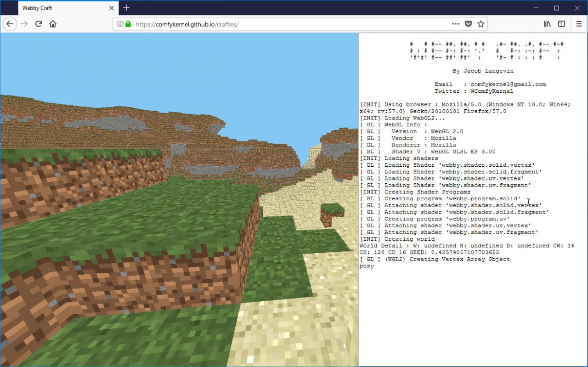
Task: Click the @ComfyKernel Twitter handle
Action: click(492, 90)
